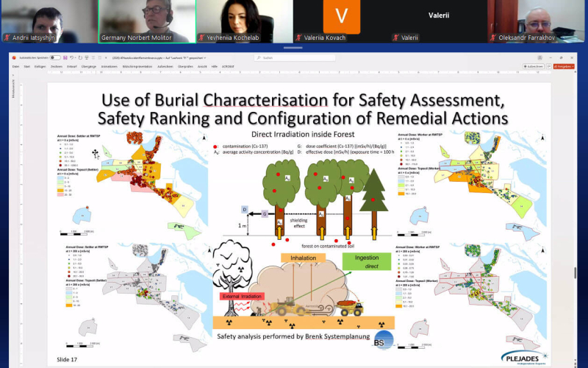
Task: Click the video strip collapse handle bar
Action: pos(293,48)
